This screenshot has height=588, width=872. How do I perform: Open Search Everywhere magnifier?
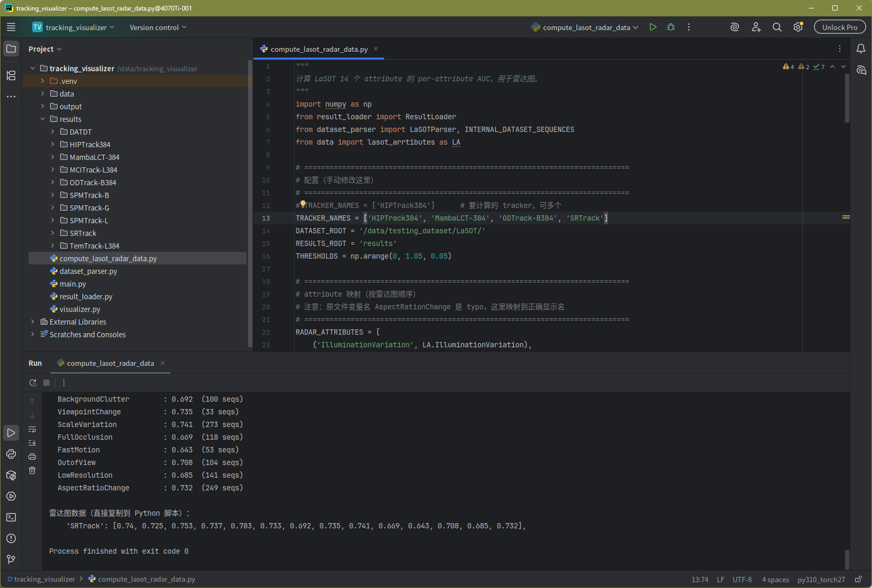(x=777, y=27)
